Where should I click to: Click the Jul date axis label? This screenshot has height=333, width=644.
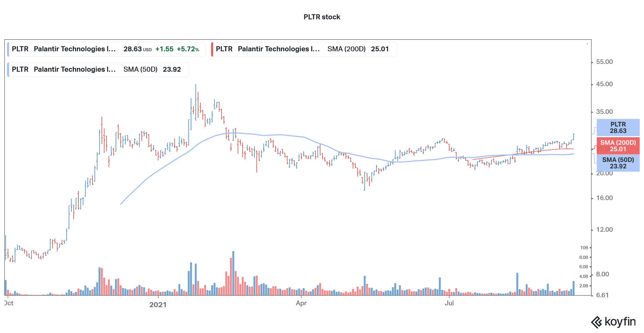(449, 303)
